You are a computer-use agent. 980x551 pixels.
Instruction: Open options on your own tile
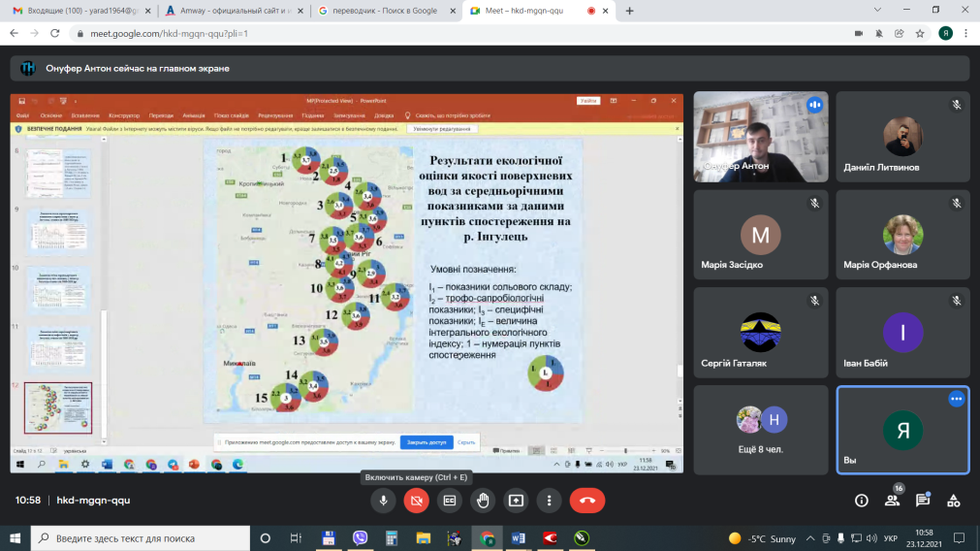[x=956, y=399]
